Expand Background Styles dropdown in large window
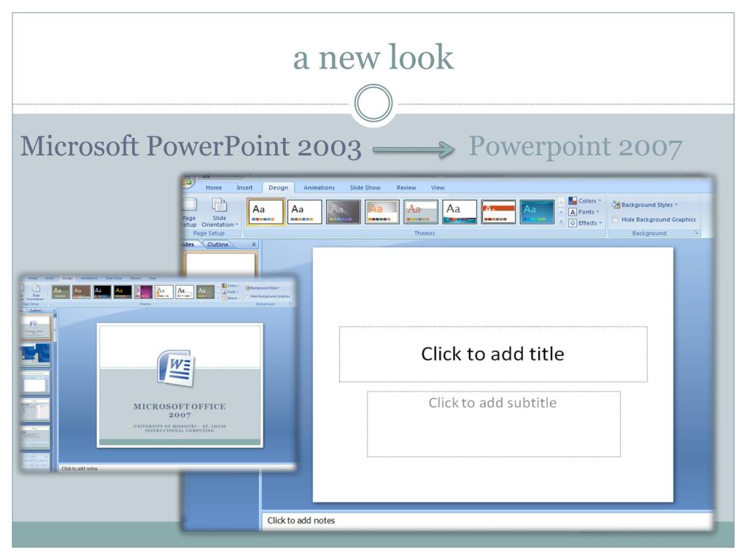Viewport: 747px width, 560px height. 676,205
